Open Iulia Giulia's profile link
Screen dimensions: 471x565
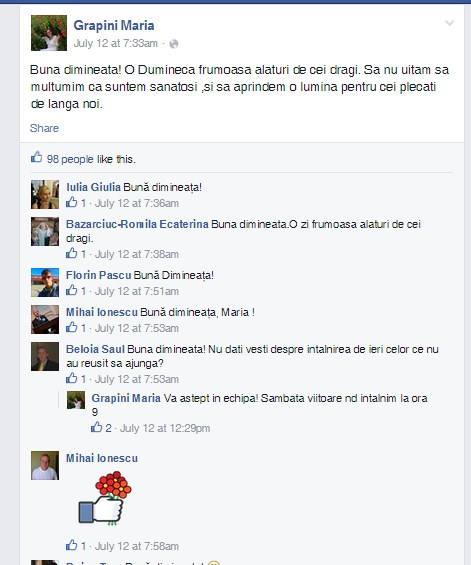[x=93, y=187]
